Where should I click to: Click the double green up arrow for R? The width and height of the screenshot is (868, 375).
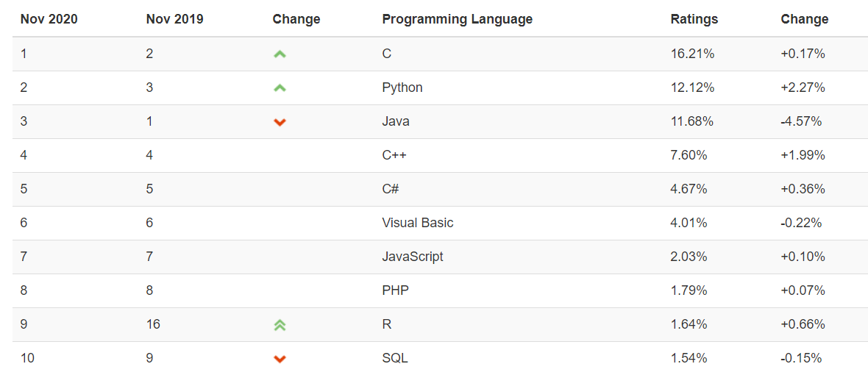click(280, 325)
